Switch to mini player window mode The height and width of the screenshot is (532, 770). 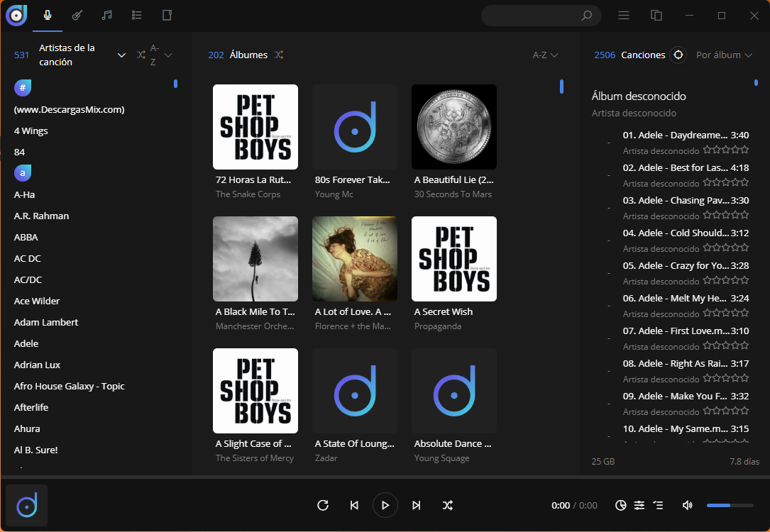[x=656, y=16]
